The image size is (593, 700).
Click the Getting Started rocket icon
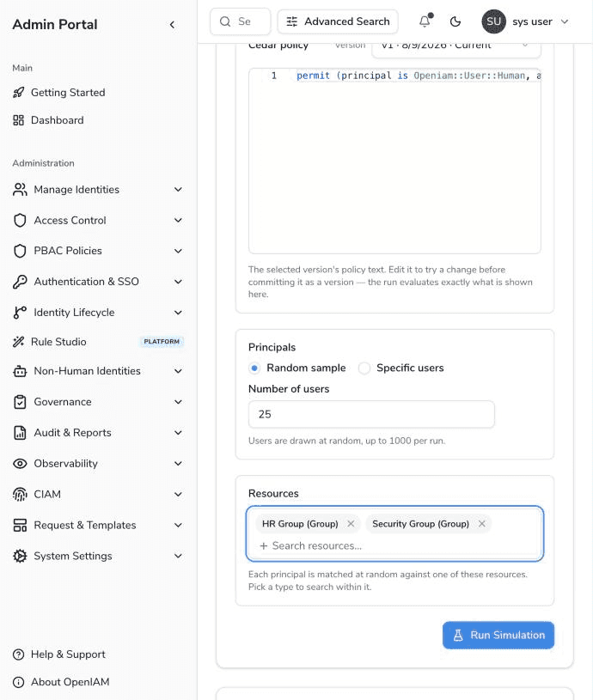click(18, 93)
